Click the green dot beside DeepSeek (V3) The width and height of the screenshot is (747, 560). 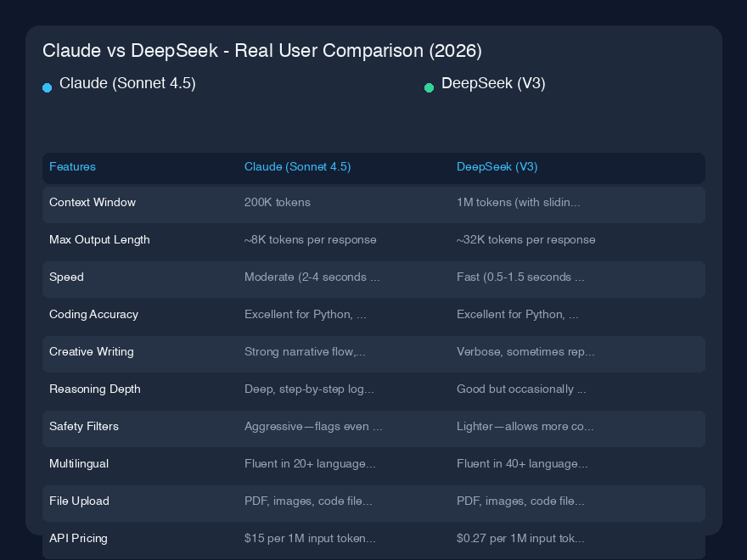point(429,87)
